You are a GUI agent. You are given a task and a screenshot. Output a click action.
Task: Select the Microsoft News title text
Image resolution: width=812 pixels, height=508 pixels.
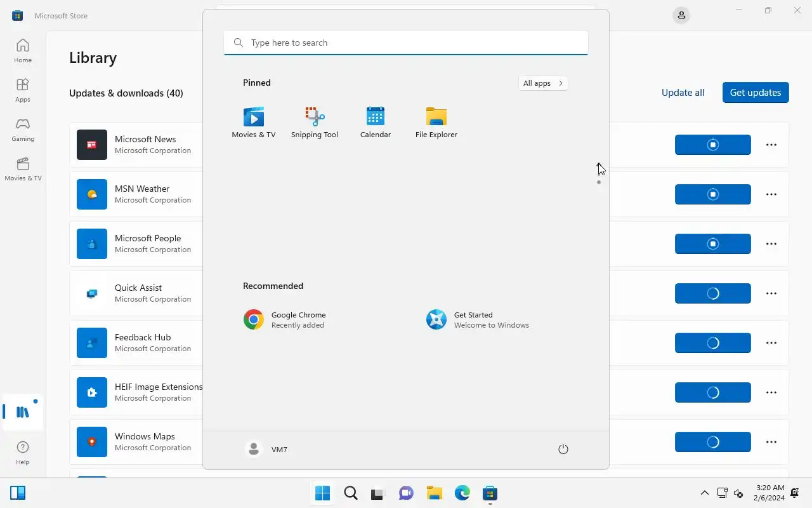145,139
